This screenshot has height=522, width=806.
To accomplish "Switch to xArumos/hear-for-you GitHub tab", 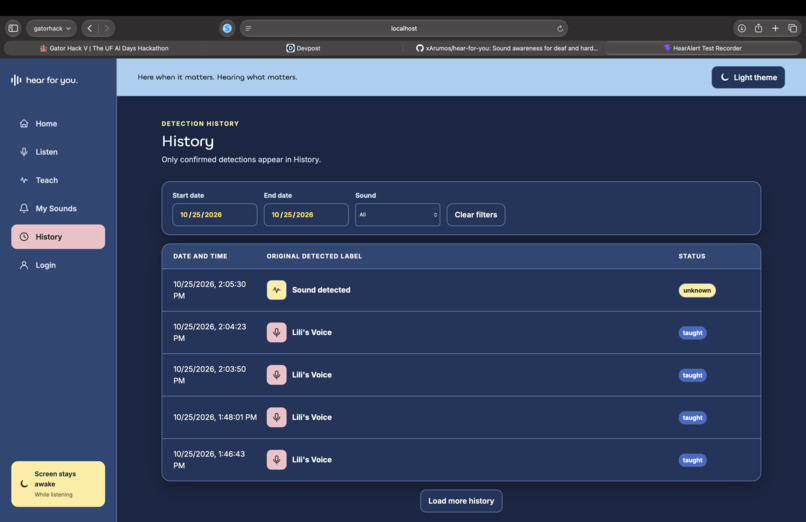I will pyautogui.click(x=506, y=48).
